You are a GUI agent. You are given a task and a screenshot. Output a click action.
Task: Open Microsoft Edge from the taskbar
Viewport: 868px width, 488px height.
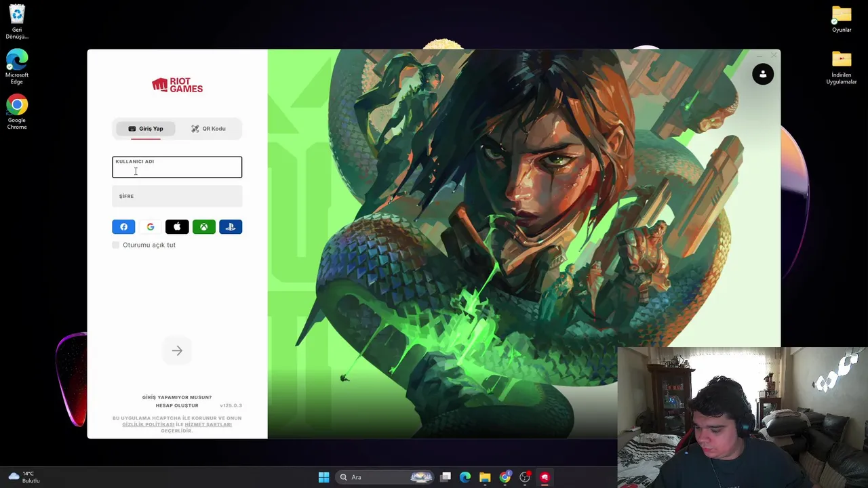tap(465, 477)
